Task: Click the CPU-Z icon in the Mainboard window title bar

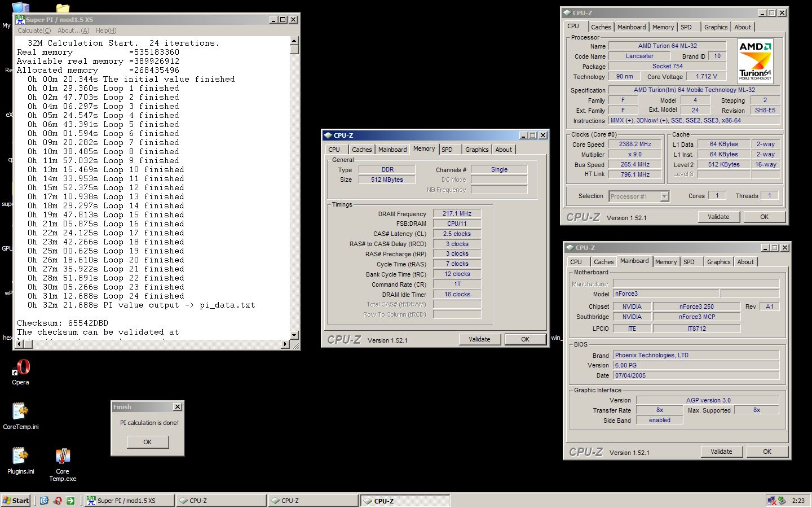Action: pos(570,248)
